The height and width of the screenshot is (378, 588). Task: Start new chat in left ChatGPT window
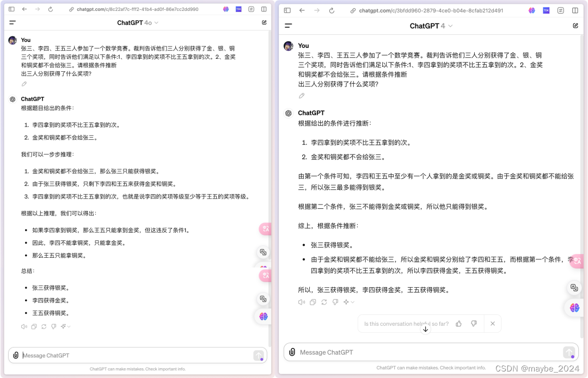264,22
